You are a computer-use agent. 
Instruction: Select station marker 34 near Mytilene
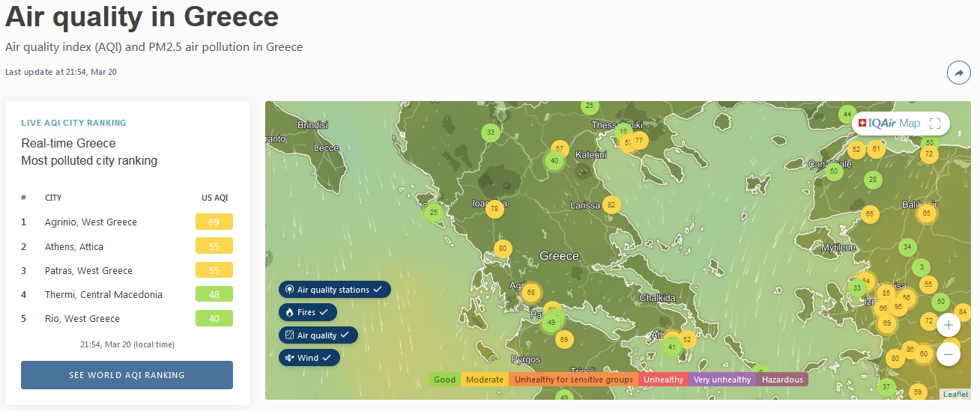tap(907, 247)
